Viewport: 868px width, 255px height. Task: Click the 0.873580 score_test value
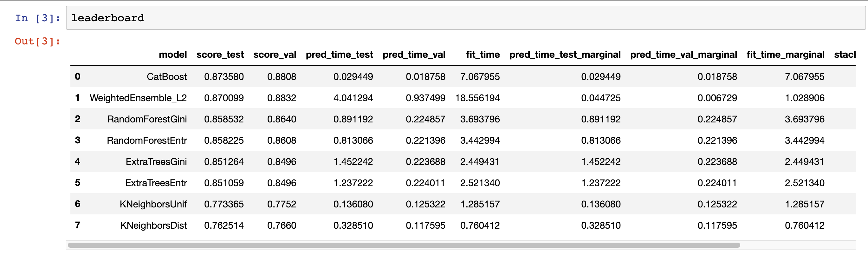[224, 76]
